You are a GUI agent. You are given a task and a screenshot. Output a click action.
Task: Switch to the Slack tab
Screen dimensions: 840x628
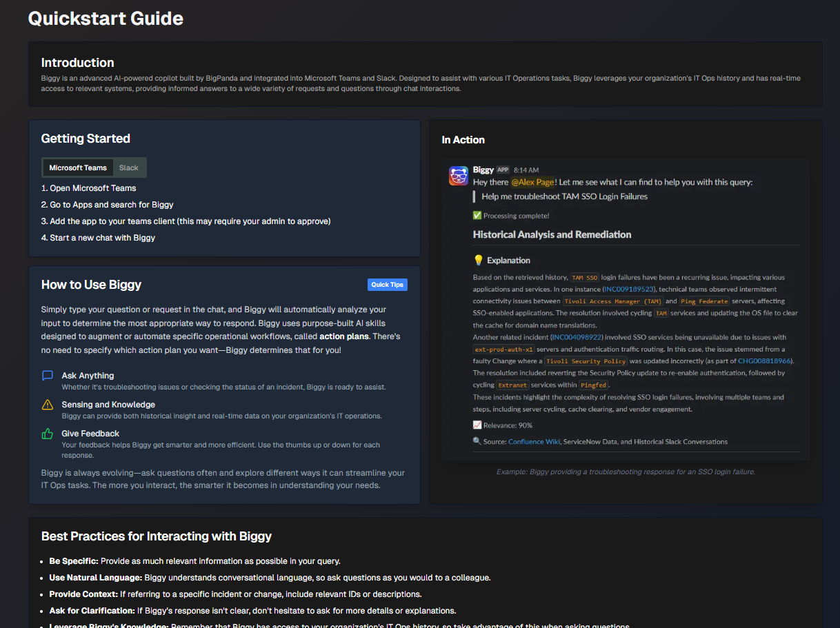pos(129,168)
